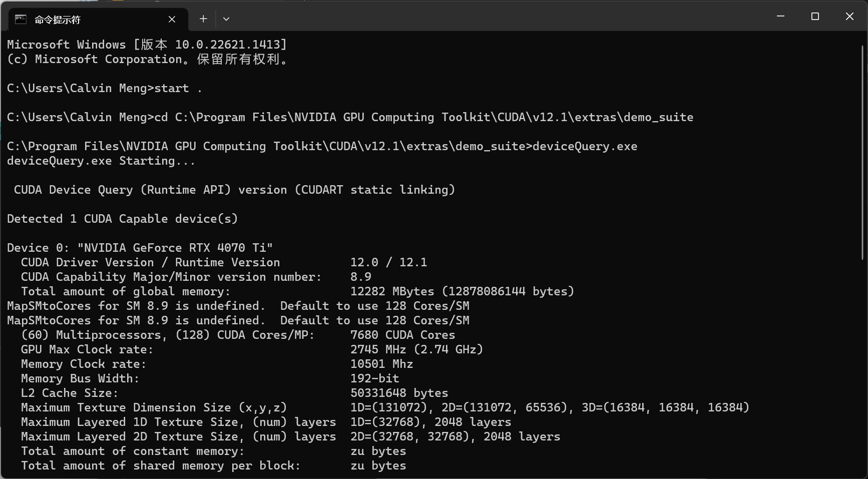Screen dimensions: 868x479
Task: Close the 命令提示符 tab
Action: click(x=172, y=20)
